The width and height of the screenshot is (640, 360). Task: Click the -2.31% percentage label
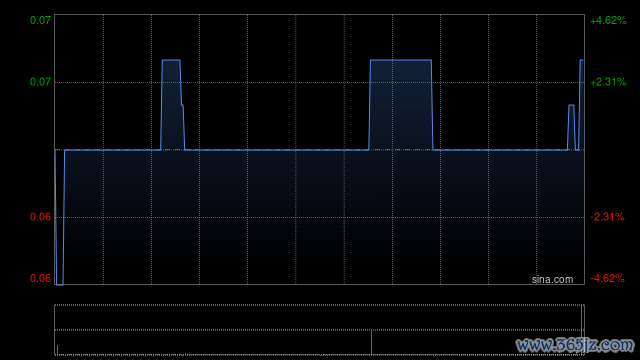607,217
